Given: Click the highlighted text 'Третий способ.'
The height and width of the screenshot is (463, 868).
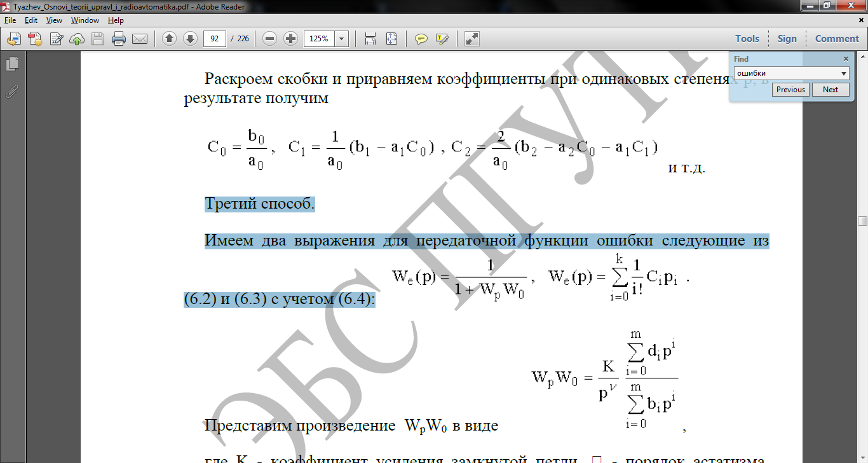Looking at the screenshot, I should tap(259, 205).
